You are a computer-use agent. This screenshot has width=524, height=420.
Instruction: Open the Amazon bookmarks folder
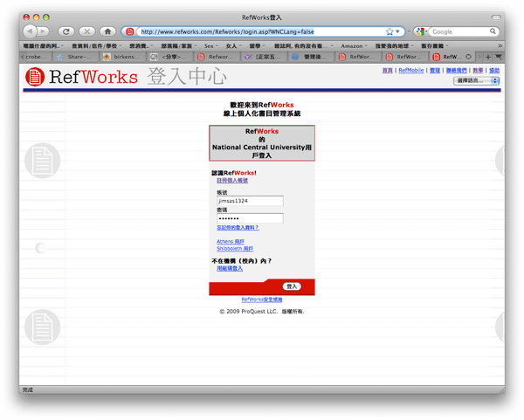(354, 46)
